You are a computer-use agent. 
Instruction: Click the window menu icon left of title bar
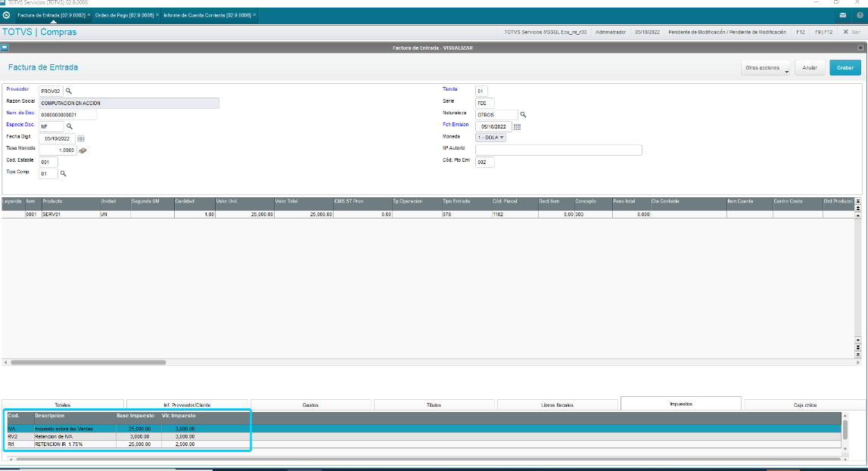(x=5, y=48)
